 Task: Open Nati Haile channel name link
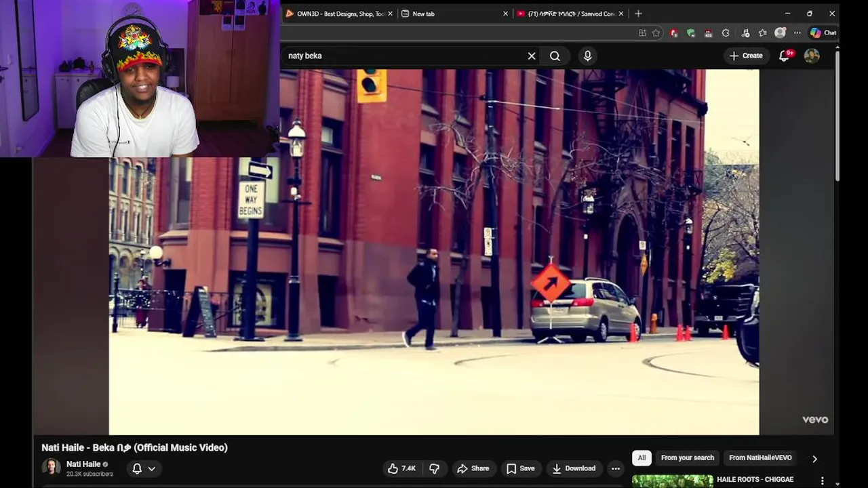tap(83, 464)
